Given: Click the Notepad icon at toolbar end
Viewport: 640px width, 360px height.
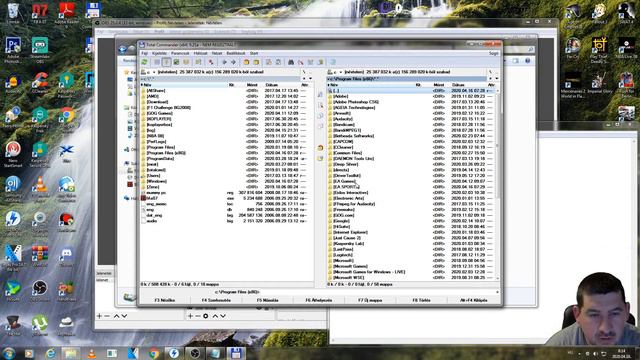Looking at the screenshot, I should click(333, 62).
